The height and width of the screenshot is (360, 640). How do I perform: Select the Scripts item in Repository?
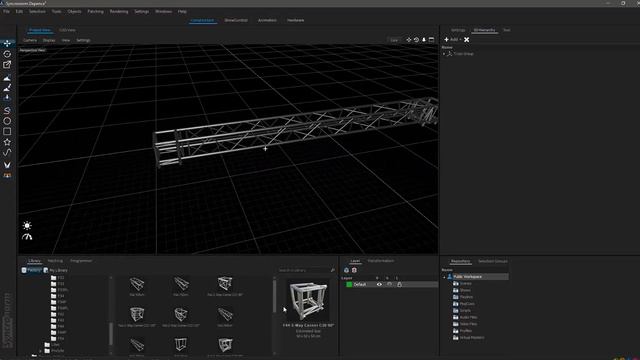465,311
